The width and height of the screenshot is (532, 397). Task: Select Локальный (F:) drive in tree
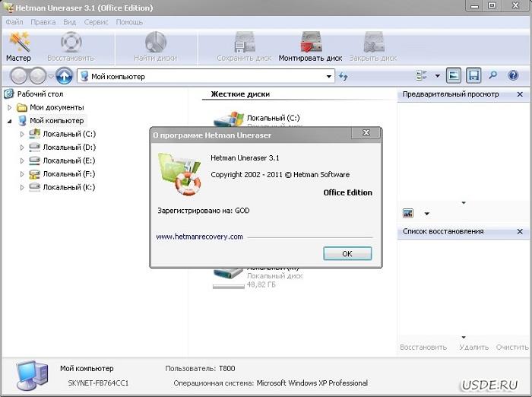[68, 173]
